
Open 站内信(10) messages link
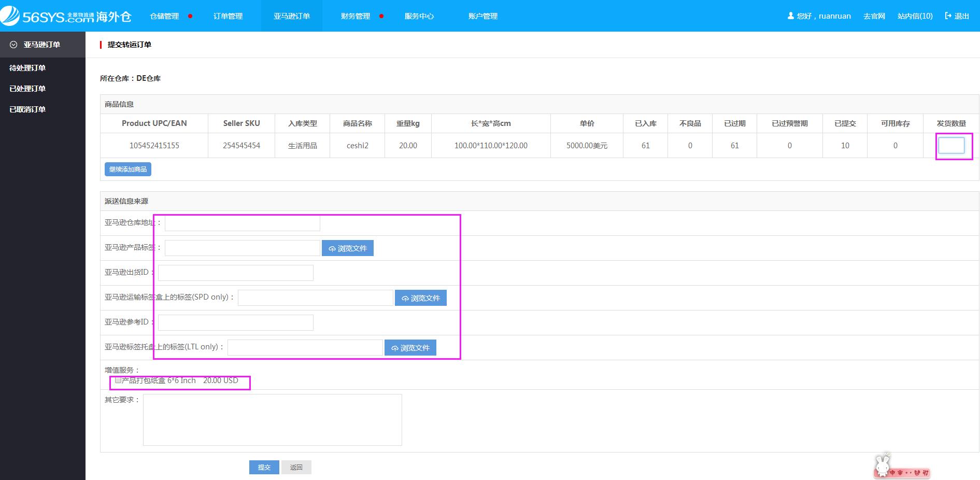(x=914, y=16)
